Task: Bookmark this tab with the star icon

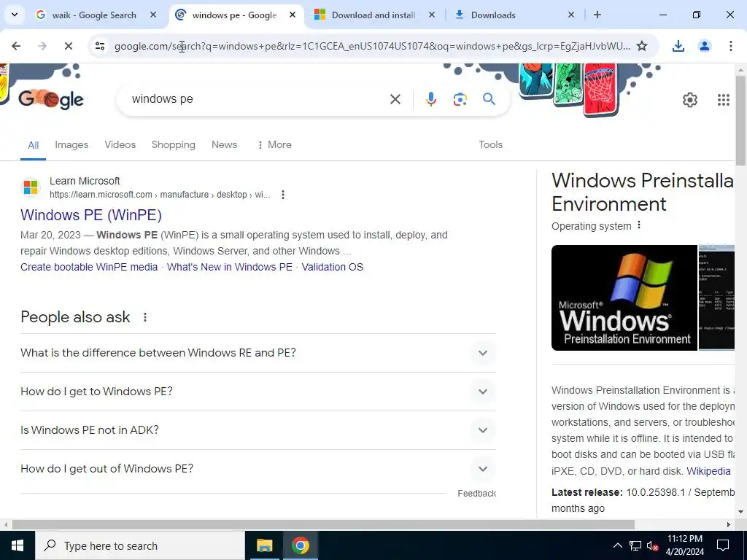Action: 642,46
